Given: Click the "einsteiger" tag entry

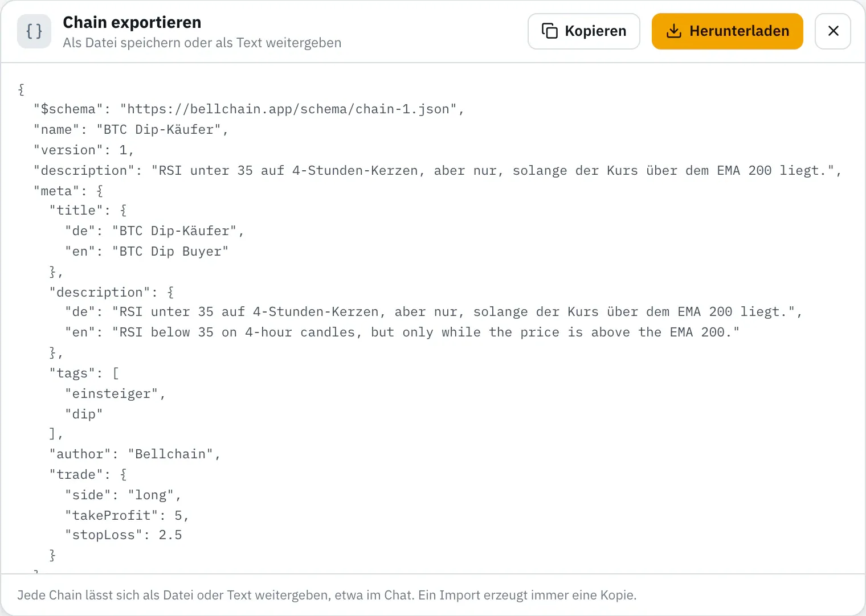Looking at the screenshot, I should (116, 394).
